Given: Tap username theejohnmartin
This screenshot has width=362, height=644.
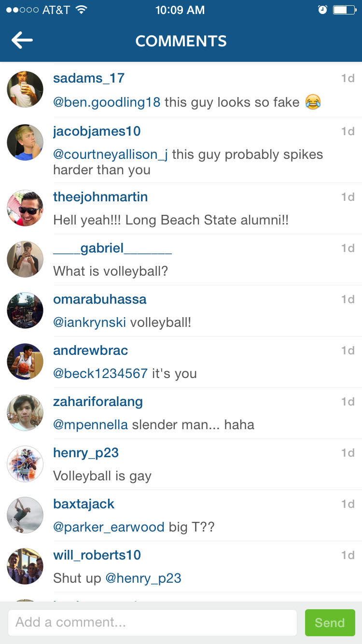Looking at the screenshot, I should 100,197.
